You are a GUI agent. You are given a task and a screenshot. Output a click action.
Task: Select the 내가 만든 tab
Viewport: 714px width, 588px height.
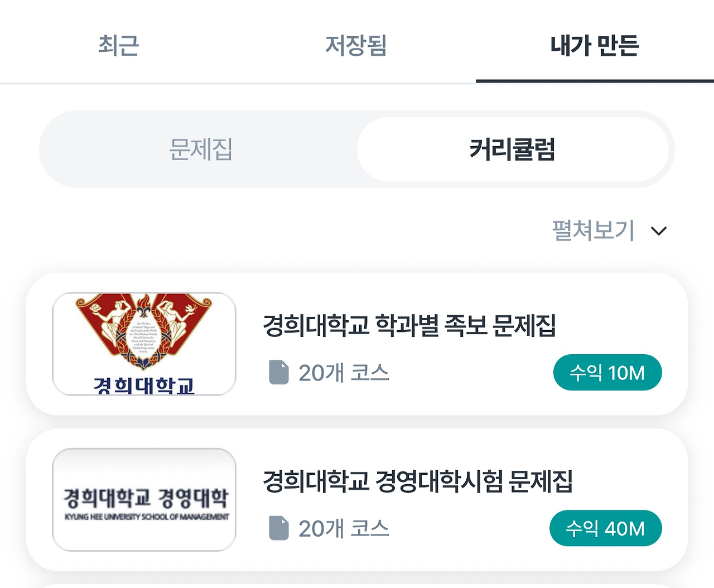click(594, 45)
